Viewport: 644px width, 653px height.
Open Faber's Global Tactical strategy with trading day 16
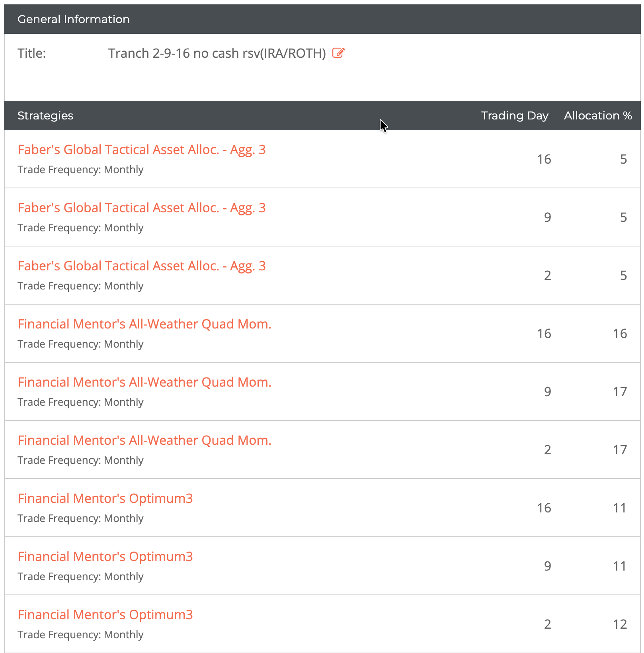pyautogui.click(x=141, y=150)
